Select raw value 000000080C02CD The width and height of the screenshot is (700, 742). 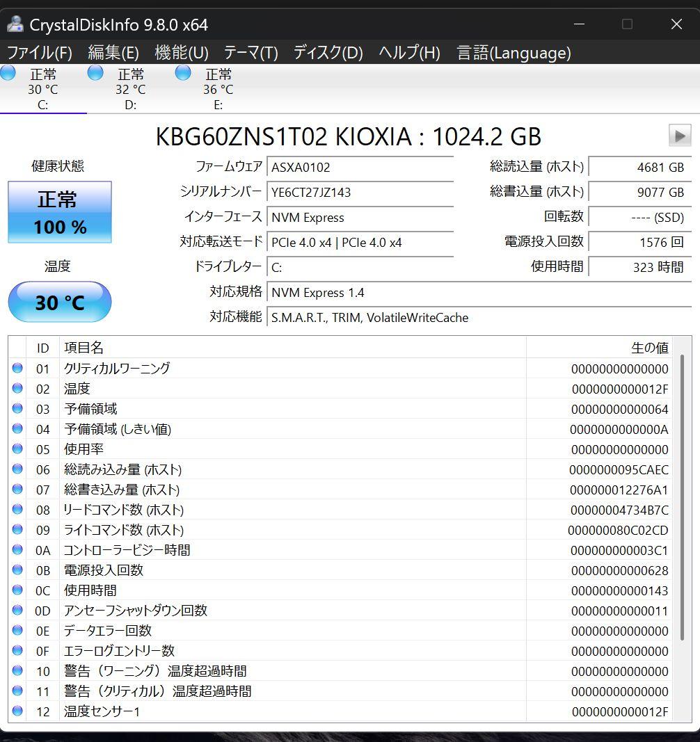coord(618,531)
